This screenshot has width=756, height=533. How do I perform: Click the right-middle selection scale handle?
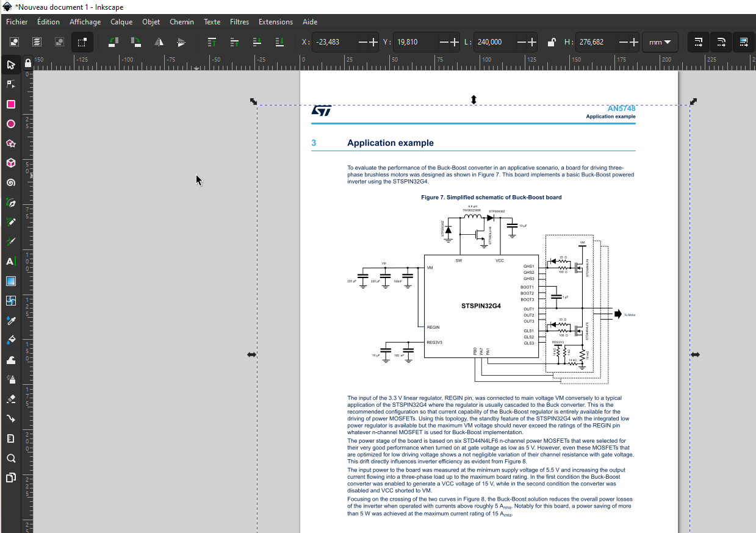[x=695, y=354]
